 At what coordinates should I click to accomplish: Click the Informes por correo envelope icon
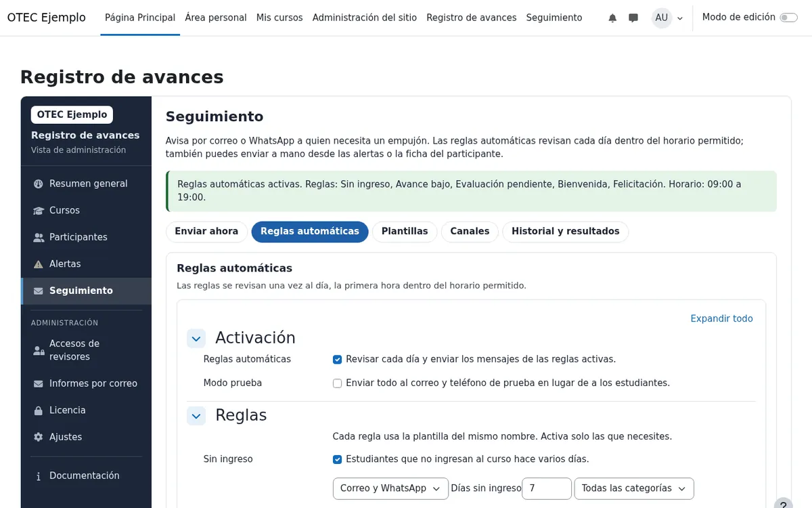[x=39, y=383]
